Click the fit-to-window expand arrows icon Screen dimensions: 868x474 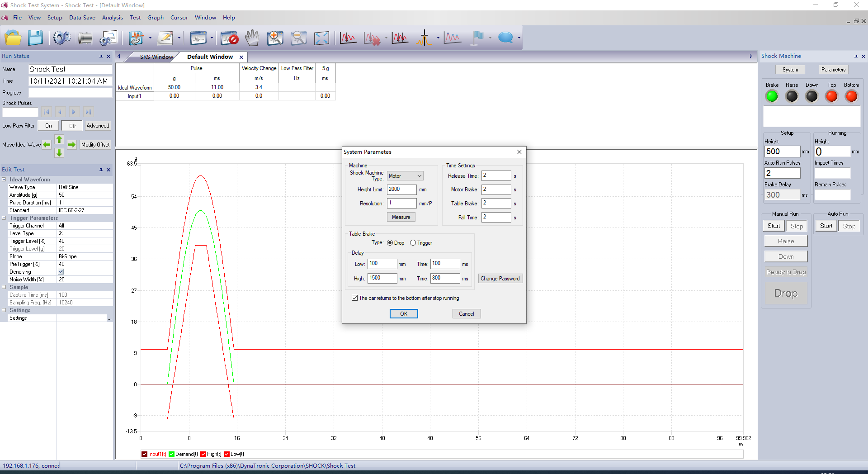(321, 38)
